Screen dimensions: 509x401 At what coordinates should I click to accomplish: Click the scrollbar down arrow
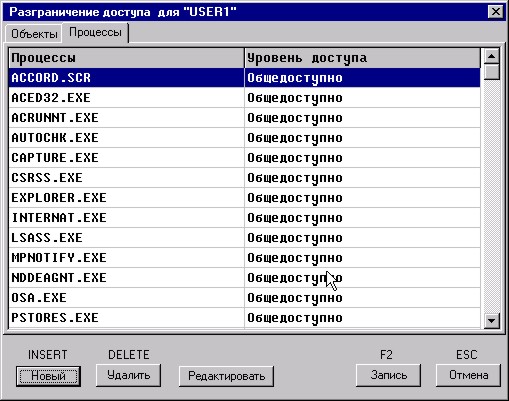[x=492, y=321]
